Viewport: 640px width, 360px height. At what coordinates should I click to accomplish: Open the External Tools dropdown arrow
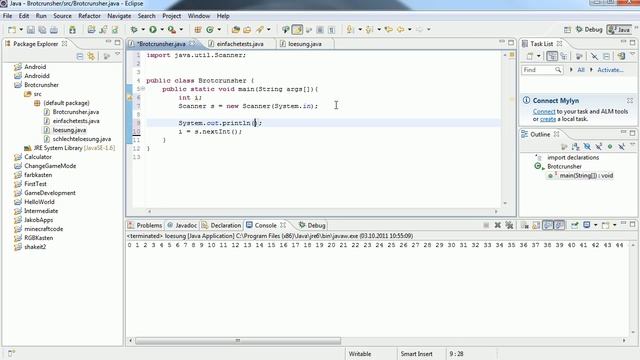click(x=181, y=29)
